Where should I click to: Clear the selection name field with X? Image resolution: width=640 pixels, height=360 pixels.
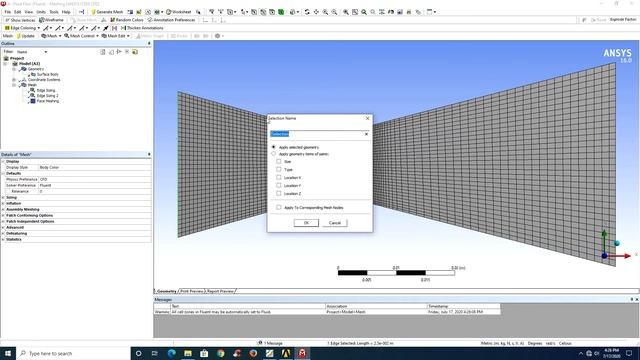366,134
